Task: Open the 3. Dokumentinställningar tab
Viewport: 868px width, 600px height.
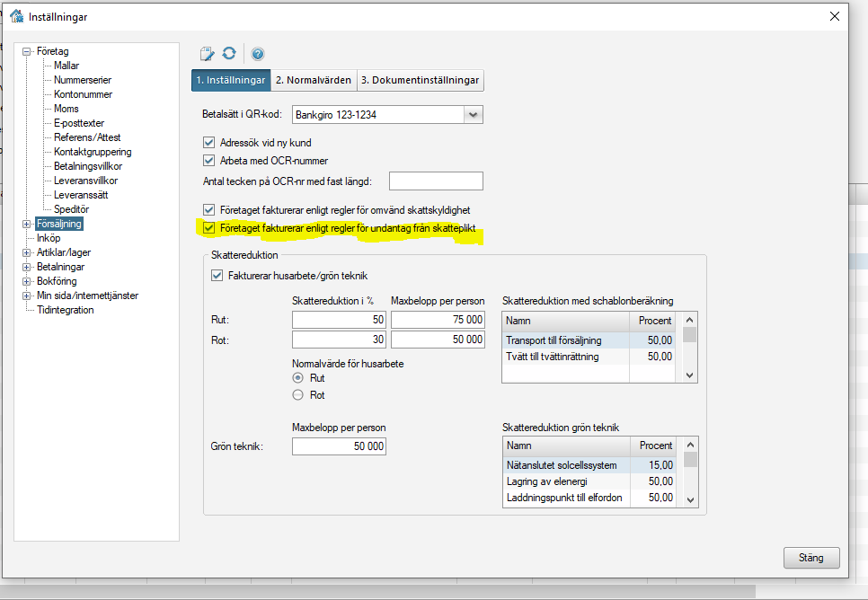Action: coord(421,80)
